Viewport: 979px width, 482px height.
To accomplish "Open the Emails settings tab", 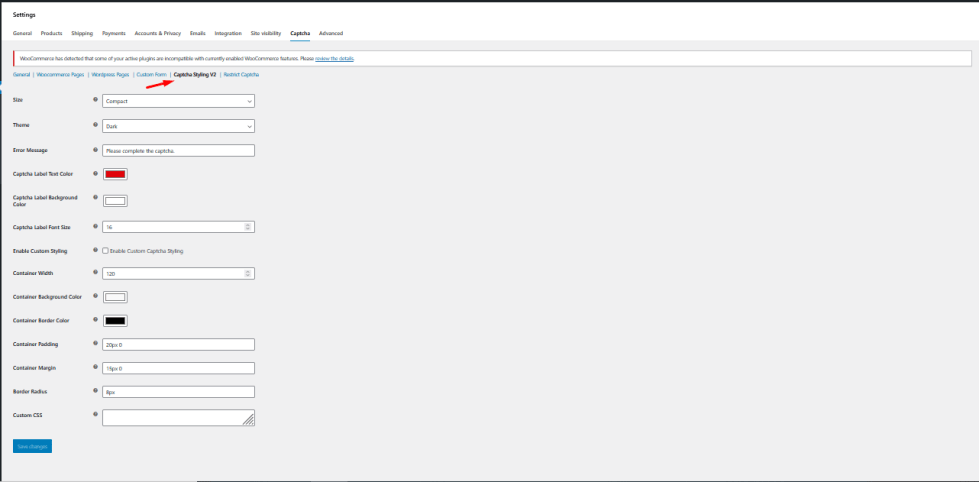I will click(198, 33).
